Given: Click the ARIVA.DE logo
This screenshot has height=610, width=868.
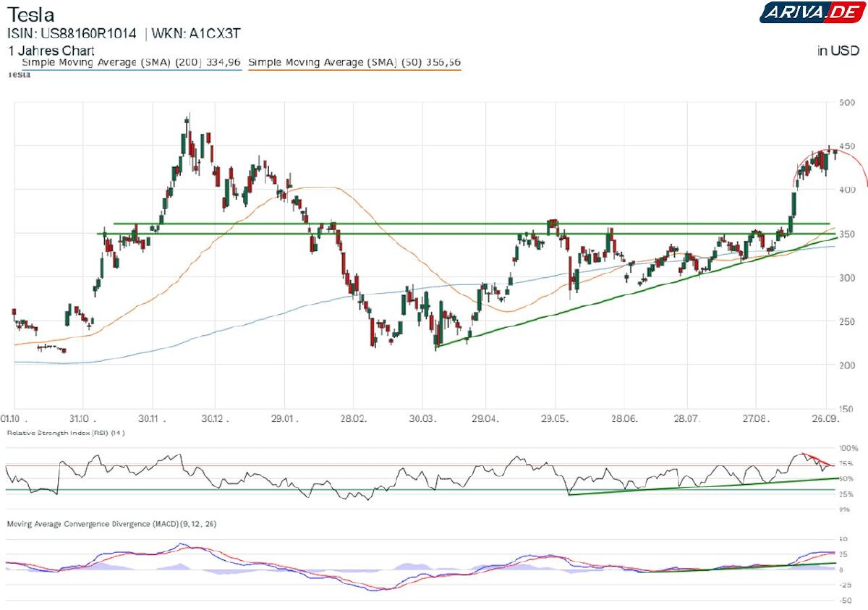Looking at the screenshot, I should (812, 12).
